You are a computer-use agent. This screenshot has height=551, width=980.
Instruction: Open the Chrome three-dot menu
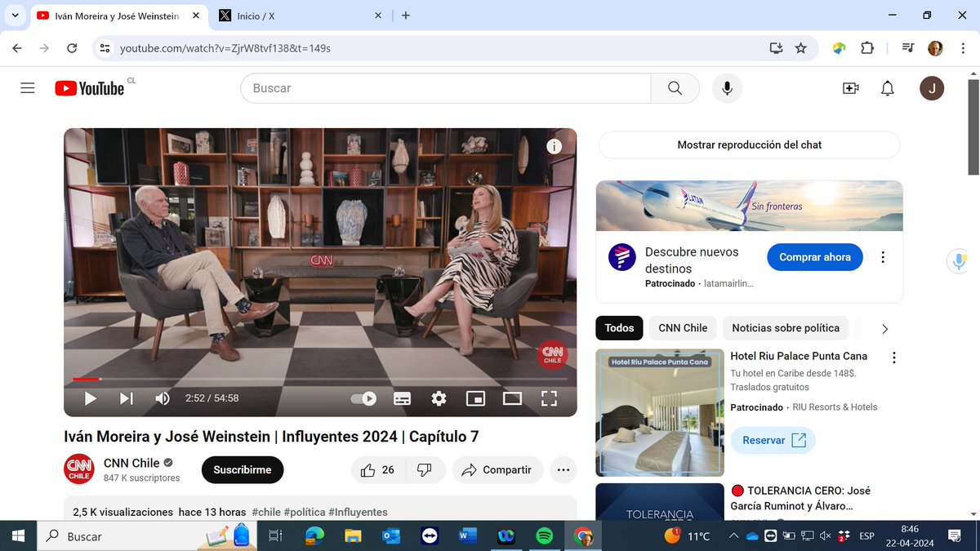[x=963, y=48]
